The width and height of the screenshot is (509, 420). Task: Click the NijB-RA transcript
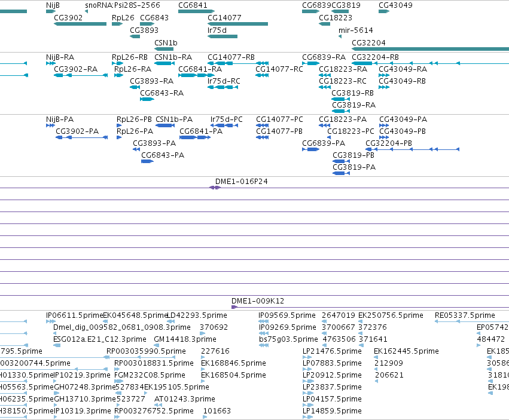[x=51, y=63]
